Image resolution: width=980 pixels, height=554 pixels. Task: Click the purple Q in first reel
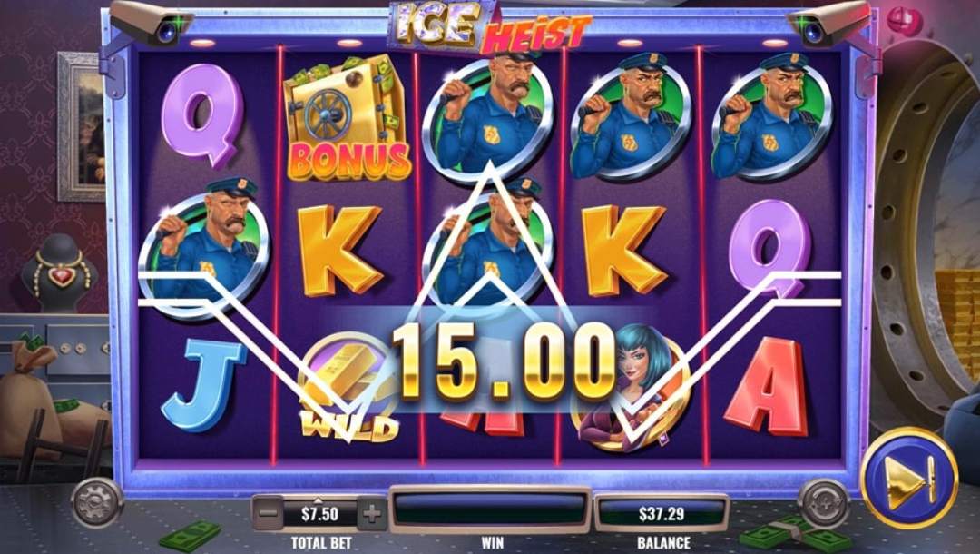point(201,114)
